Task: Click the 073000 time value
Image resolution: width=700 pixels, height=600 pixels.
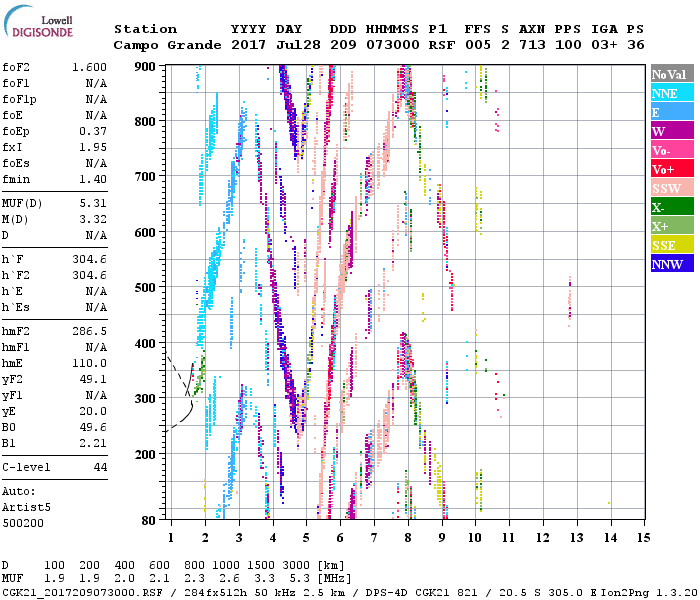Action: (x=392, y=45)
